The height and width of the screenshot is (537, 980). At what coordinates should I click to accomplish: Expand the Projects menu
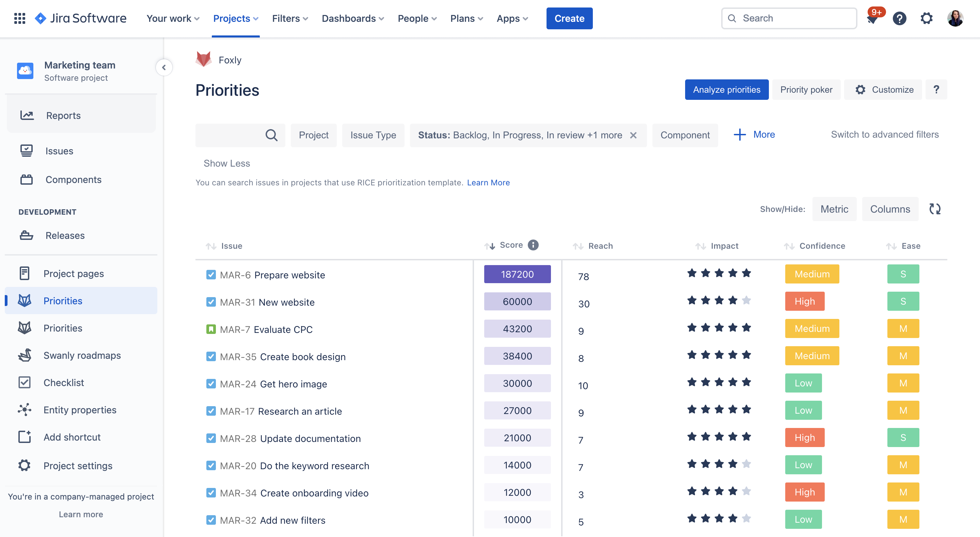click(x=236, y=18)
